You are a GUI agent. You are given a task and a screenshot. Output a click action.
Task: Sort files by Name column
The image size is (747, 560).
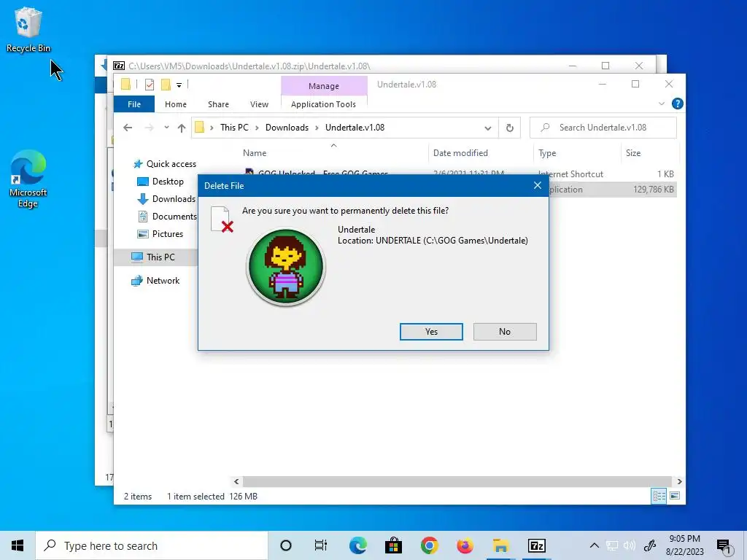pyautogui.click(x=333, y=153)
